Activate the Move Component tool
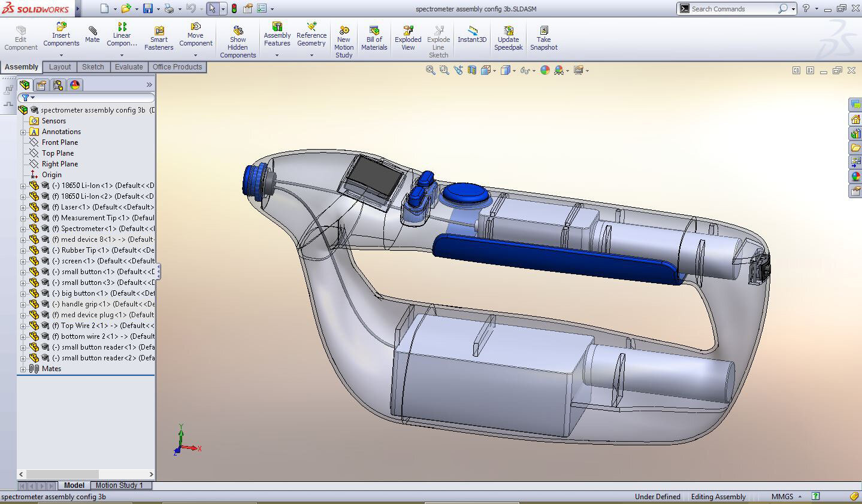The height and width of the screenshot is (504, 862). point(195,35)
